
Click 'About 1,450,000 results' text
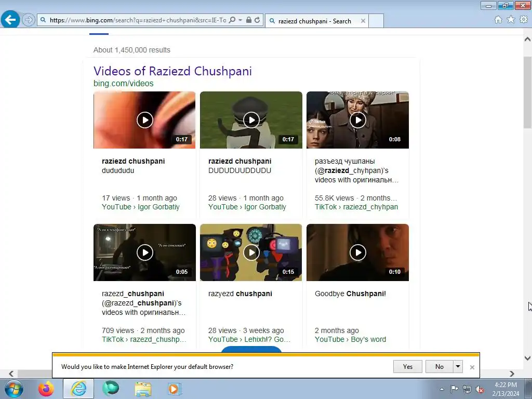tap(132, 50)
